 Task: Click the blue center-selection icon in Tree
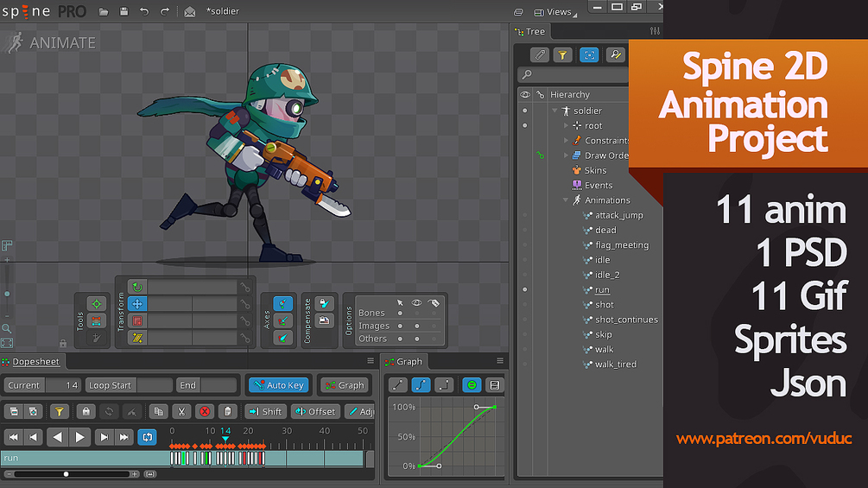pos(589,54)
